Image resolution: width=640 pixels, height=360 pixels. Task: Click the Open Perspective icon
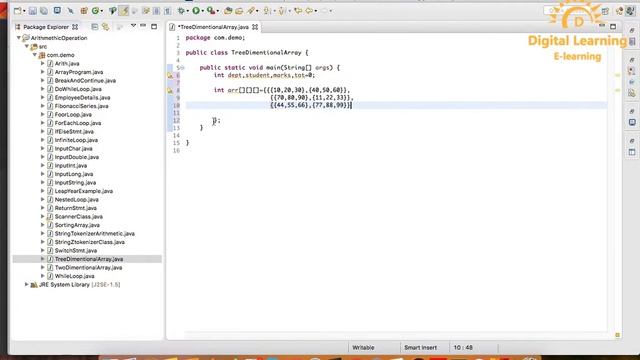pos(605,11)
